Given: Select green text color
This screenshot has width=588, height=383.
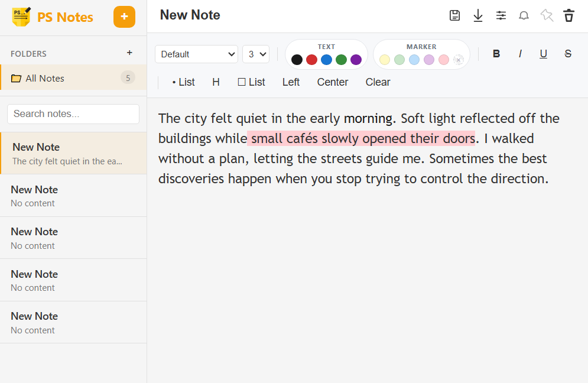Looking at the screenshot, I should click(x=341, y=60).
